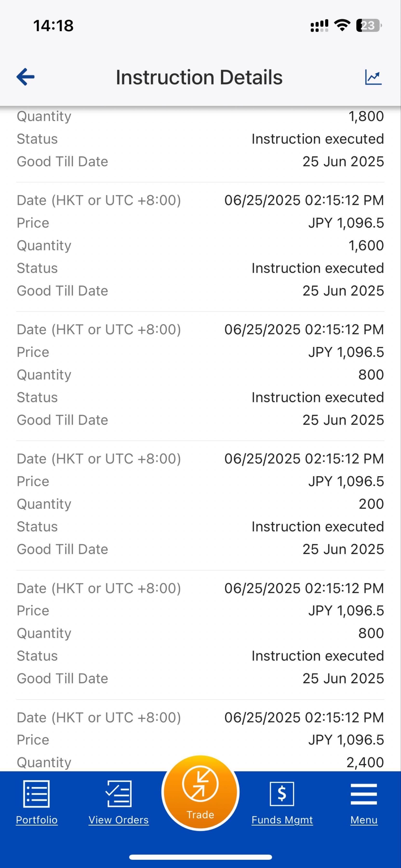This screenshot has width=401, height=868.
Task: Tap the Instruction Details title
Action: pyautogui.click(x=199, y=77)
